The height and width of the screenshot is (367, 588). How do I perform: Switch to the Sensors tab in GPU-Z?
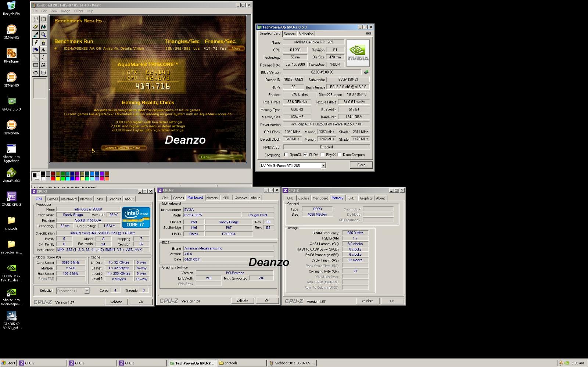(290, 34)
